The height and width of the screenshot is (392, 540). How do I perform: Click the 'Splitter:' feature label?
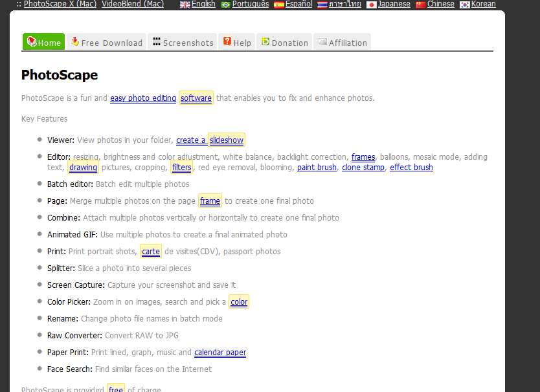click(x=61, y=268)
